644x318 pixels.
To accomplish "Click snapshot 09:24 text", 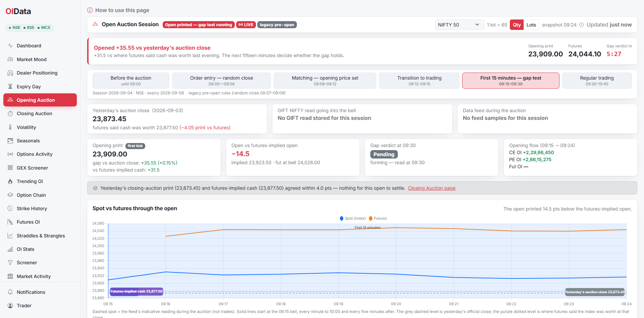I will (x=559, y=25).
